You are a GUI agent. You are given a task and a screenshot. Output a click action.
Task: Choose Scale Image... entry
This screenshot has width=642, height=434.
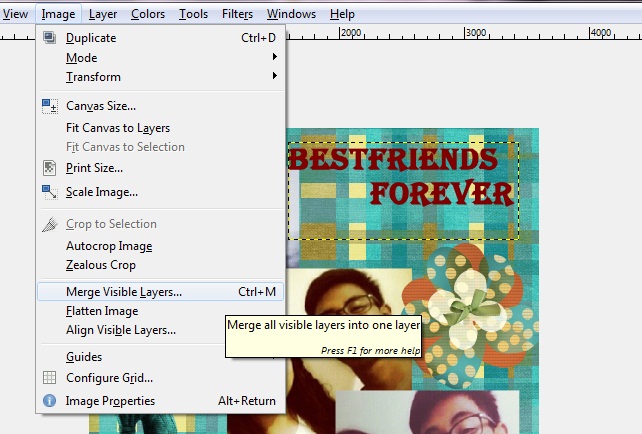click(160, 192)
